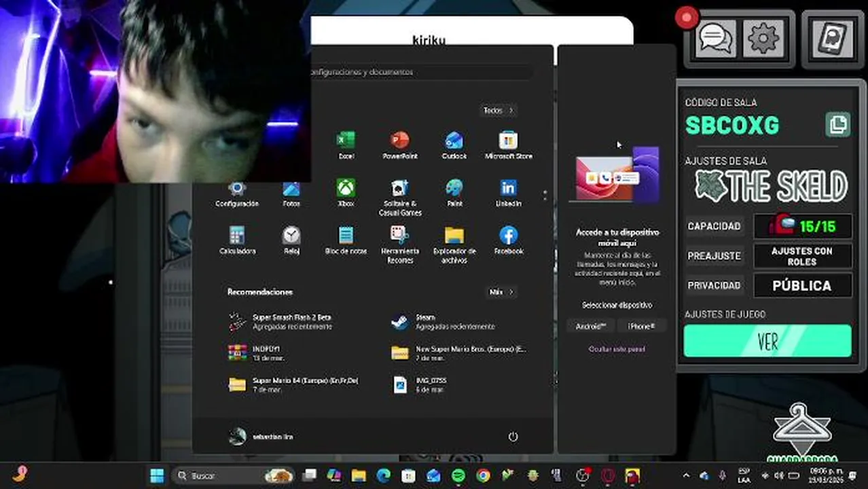Click the ESP LAA language indicator

point(744,475)
